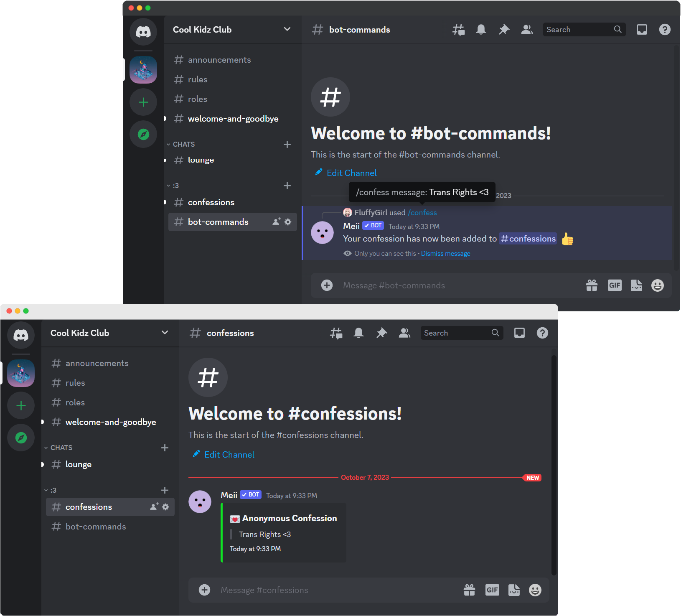Click the Explore servers compass icon
681x616 pixels.
pyautogui.click(x=21, y=438)
